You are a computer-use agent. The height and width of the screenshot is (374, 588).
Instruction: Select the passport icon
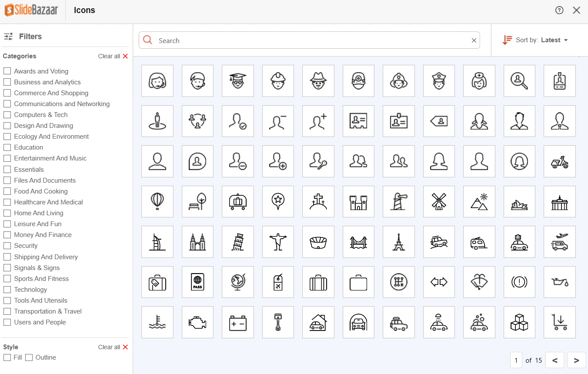click(197, 282)
